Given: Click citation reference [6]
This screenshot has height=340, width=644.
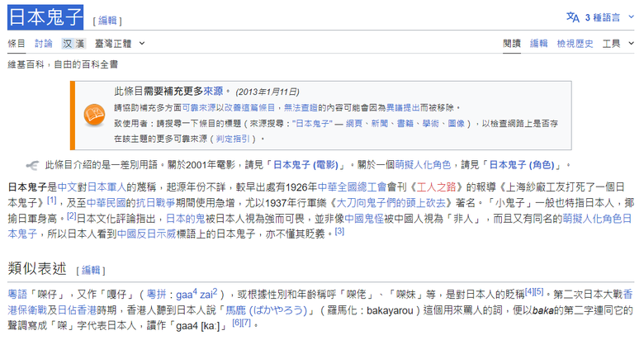Looking at the screenshot, I should [237, 323].
